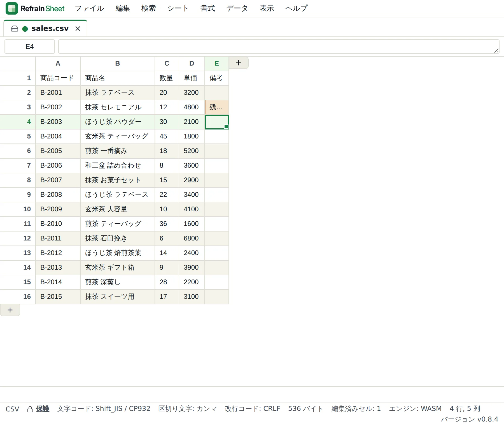This screenshot has height=426, width=504.
Task: Click cell 玄米茶 ティーバッグ
Action: (118, 136)
